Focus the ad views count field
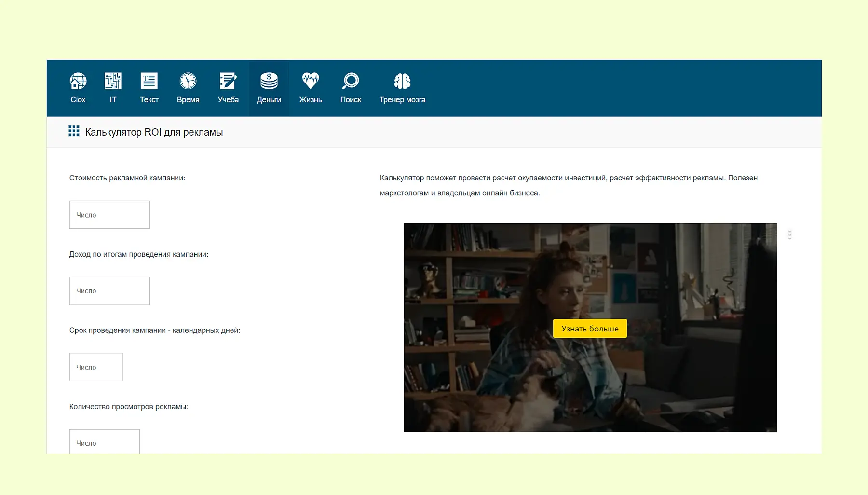868x495 pixels. tap(104, 442)
